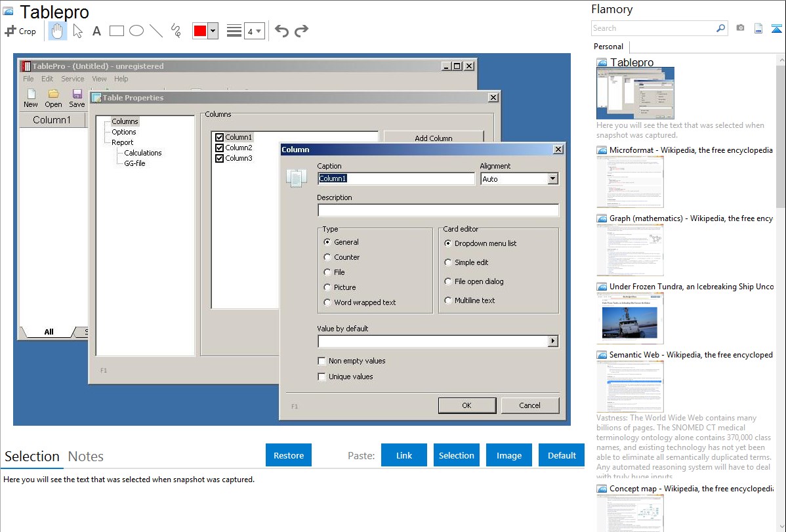Switch to the Notes tab
Screen dimensions: 786x532
pyautogui.click(x=86, y=457)
